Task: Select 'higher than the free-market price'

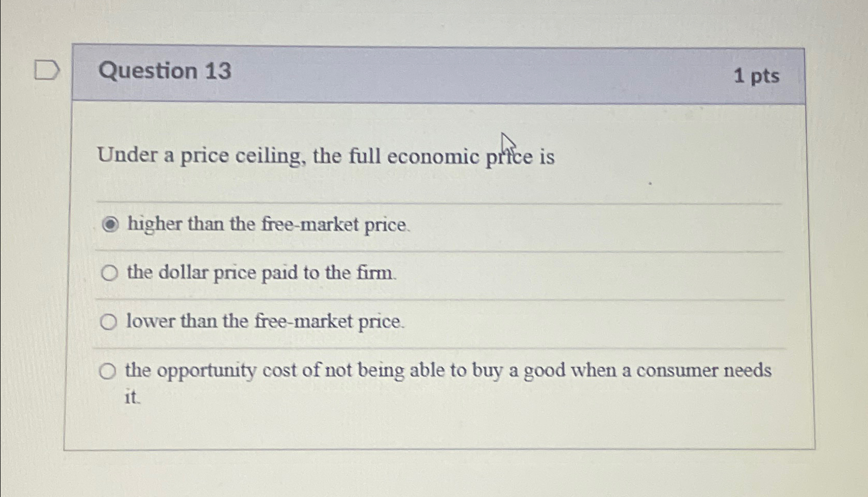Action: (268, 224)
